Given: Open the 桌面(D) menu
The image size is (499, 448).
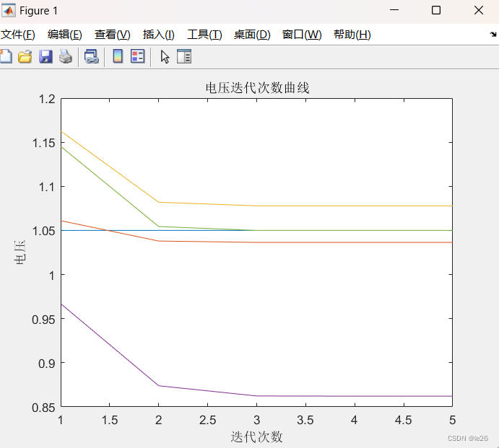Looking at the screenshot, I should click(x=252, y=35).
